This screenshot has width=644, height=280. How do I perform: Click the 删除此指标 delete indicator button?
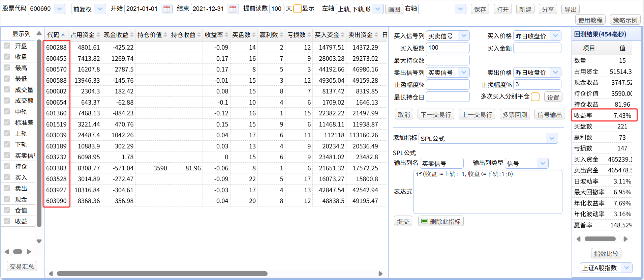[441, 221]
